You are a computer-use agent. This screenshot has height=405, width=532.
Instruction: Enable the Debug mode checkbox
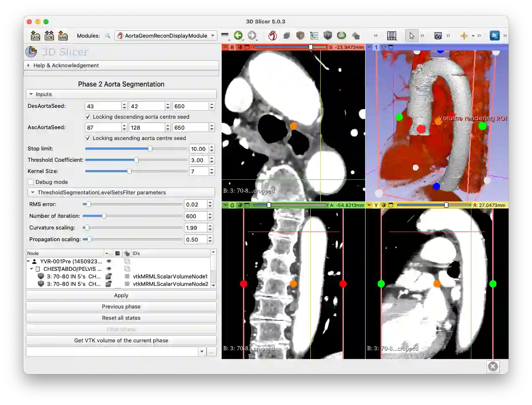click(31, 182)
